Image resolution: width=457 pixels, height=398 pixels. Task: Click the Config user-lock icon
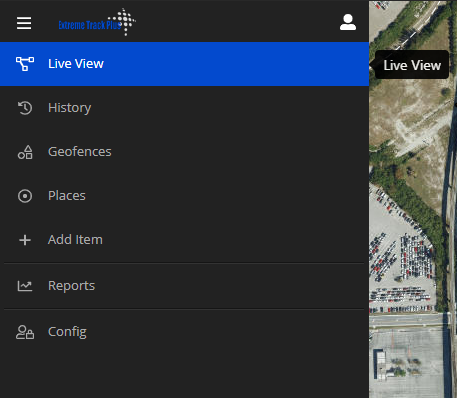pyautogui.click(x=25, y=332)
